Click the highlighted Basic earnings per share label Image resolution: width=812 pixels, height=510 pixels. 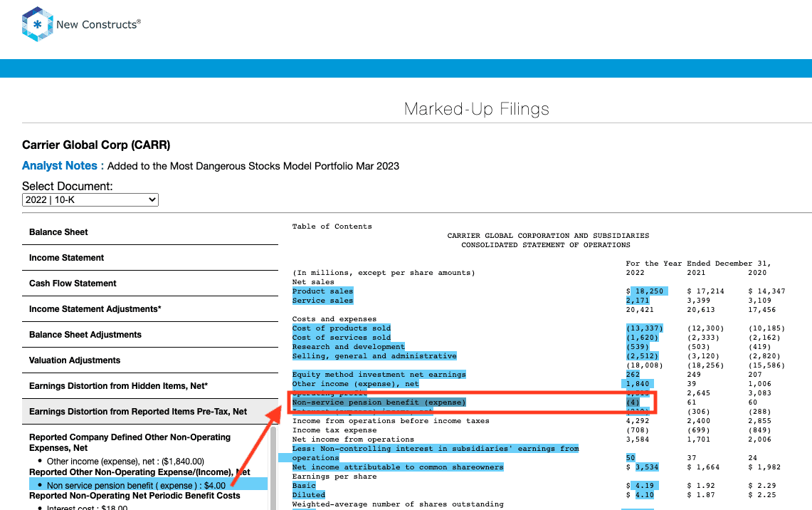pos(304,486)
